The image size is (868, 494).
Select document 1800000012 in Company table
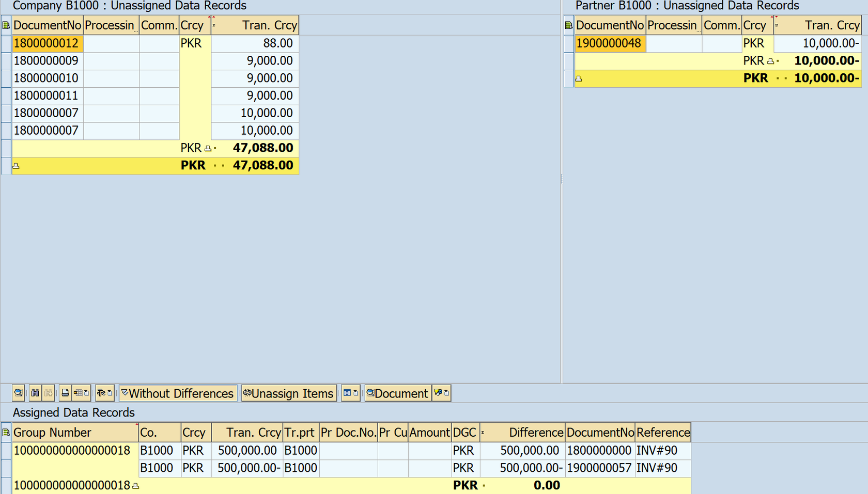(x=48, y=43)
